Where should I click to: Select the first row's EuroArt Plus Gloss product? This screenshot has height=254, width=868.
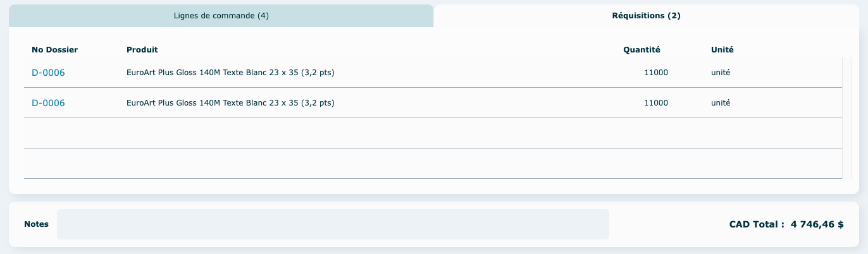230,73
